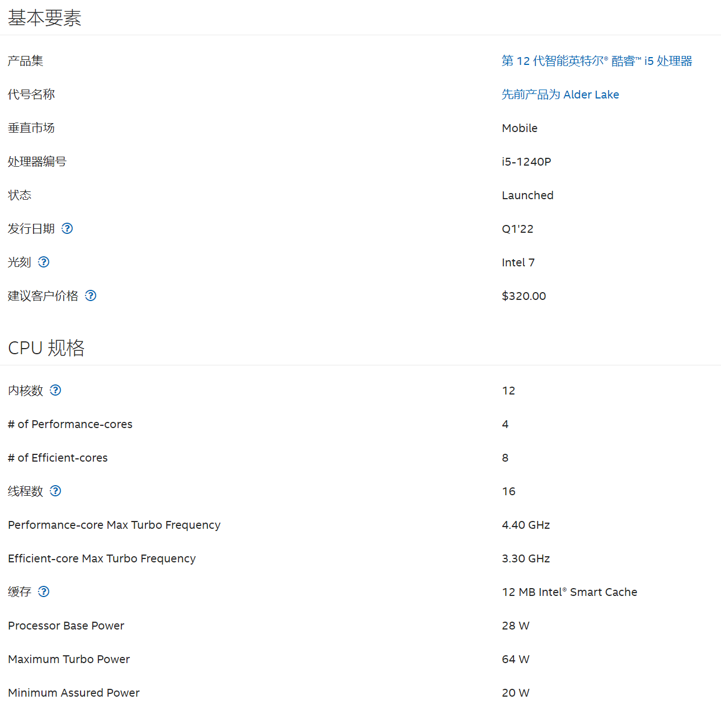This screenshot has height=728, width=721.
Task: Open help icon beside 线程数
Action: pos(55,491)
